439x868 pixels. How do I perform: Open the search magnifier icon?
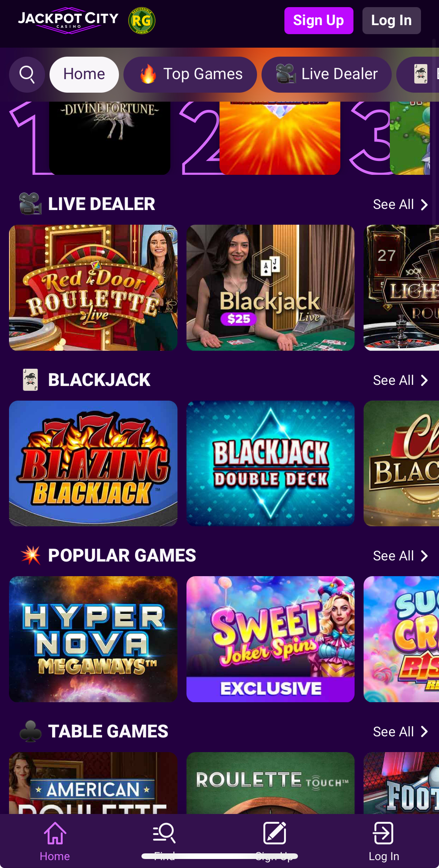tap(27, 74)
